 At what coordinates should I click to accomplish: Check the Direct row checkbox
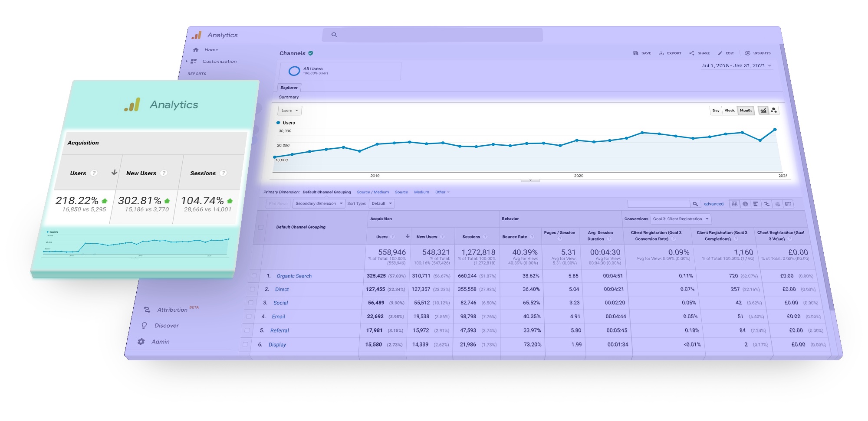[x=252, y=289]
